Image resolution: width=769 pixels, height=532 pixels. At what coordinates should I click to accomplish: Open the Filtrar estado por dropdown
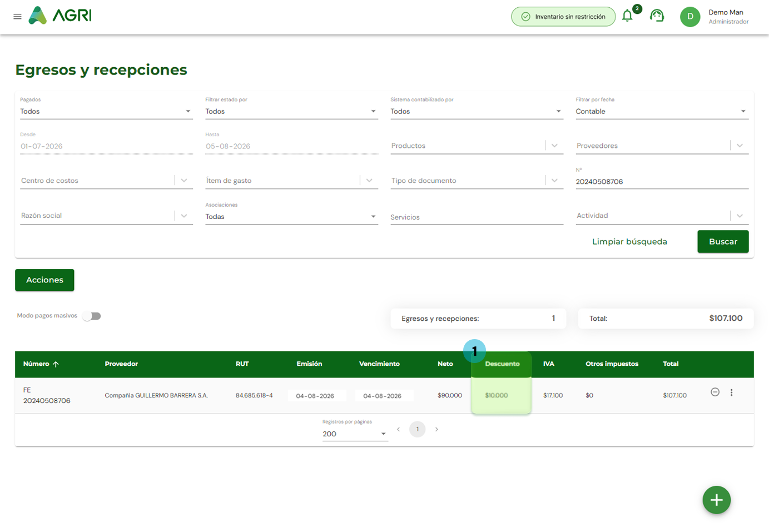(291, 111)
